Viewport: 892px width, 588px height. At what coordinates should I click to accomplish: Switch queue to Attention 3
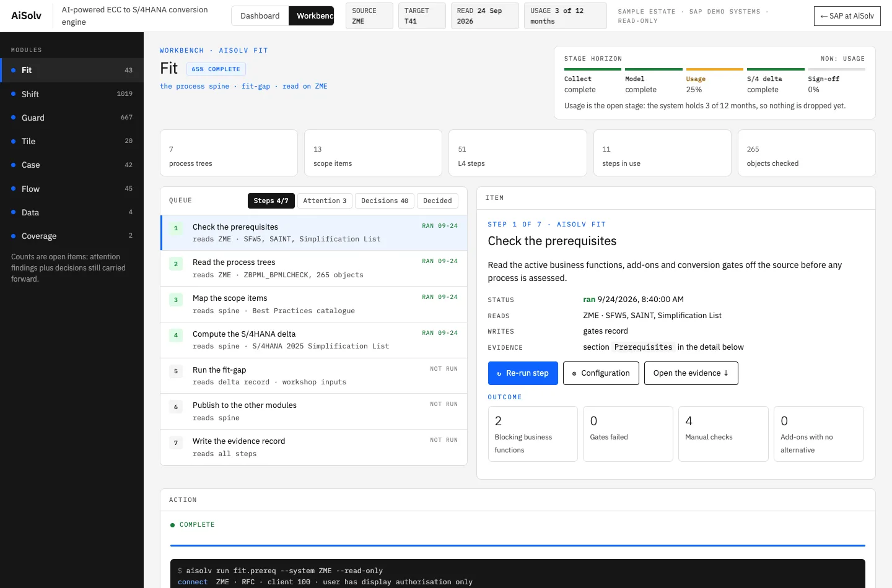pyautogui.click(x=325, y=201)
